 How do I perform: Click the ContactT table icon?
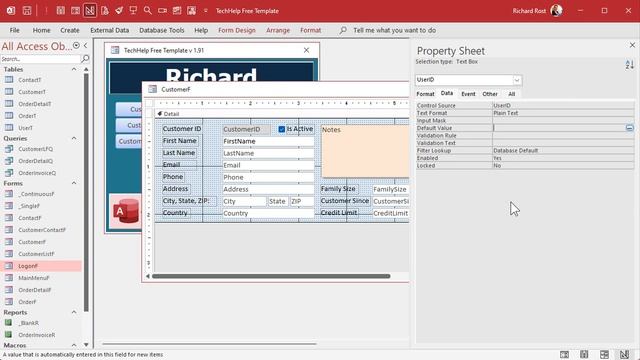(9, 80)
